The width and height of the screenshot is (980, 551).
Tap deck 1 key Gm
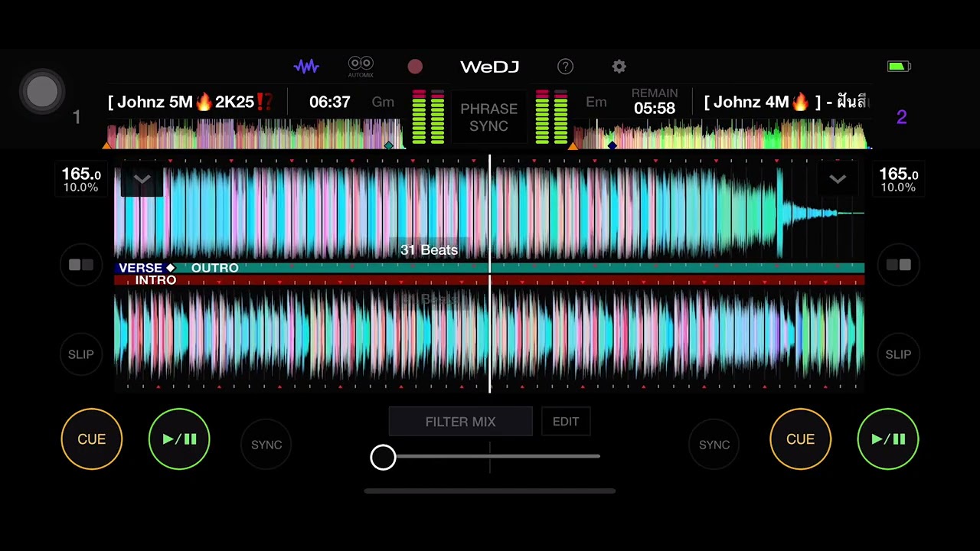(383, 102)
